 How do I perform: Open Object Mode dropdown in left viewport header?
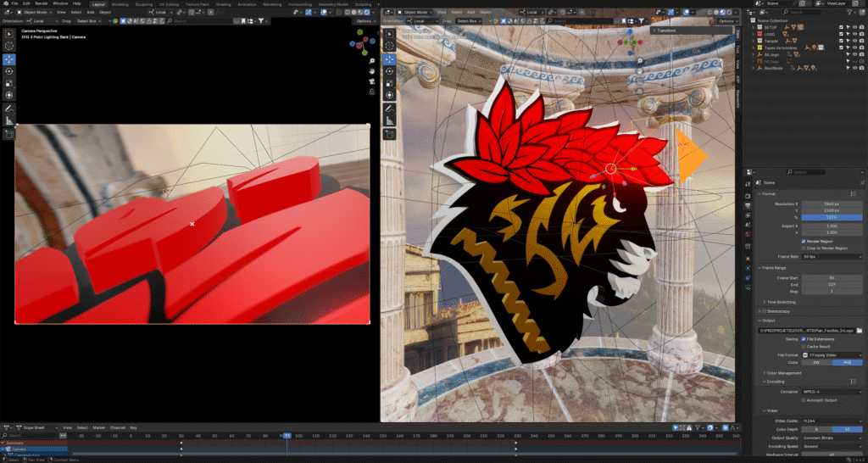(x=34, y=12)
